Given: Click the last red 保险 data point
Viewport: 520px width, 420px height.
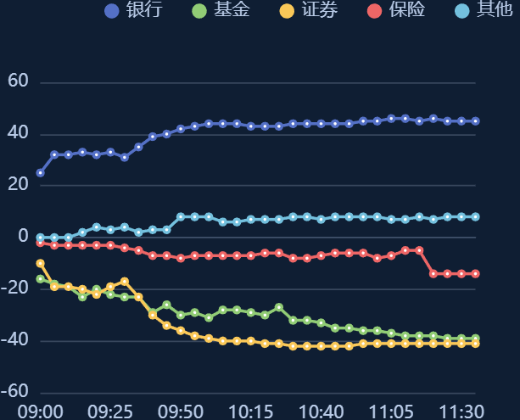Looking at the screenshot, I should point(475,273).
